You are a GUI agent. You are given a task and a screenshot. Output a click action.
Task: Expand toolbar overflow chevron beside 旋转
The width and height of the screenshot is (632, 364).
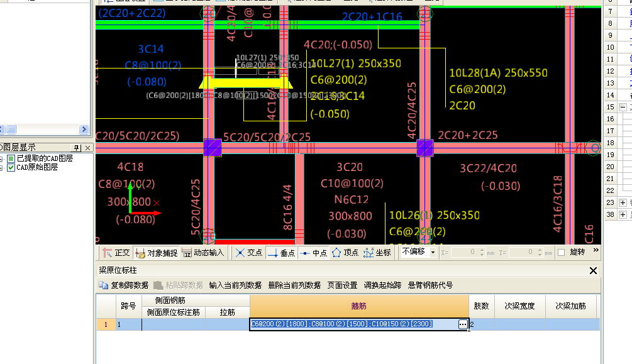[x=596, y=250]
